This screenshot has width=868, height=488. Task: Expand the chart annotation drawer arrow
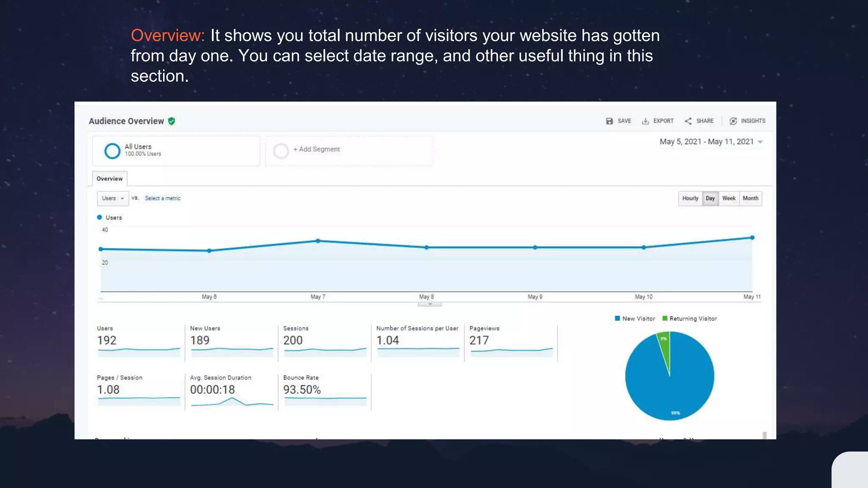click(430, 304)
